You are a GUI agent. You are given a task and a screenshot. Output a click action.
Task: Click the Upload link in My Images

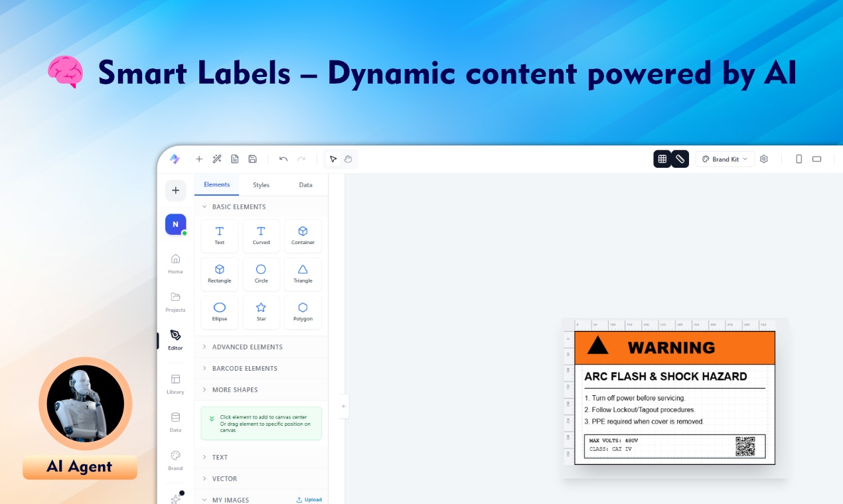309,499
